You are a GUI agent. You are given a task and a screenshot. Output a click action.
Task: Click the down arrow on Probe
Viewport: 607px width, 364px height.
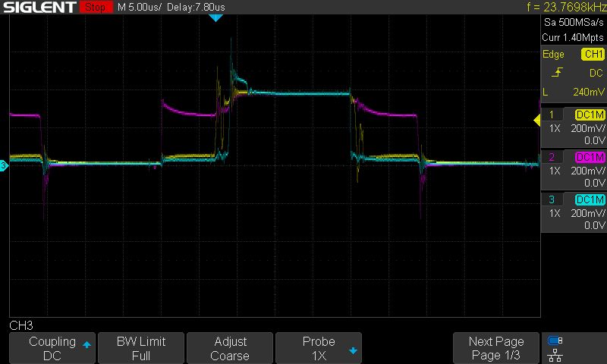353,351
